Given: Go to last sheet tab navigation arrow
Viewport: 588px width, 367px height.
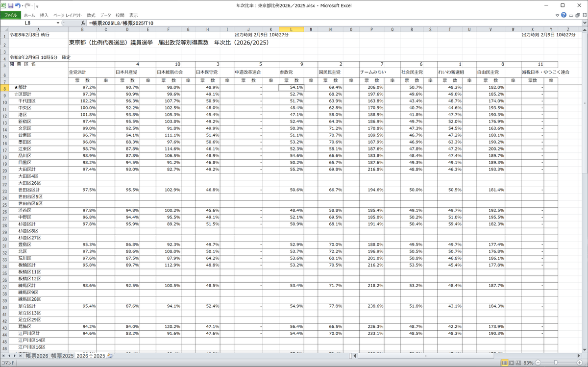Looking at the screenshot, I should pos(21,355).
